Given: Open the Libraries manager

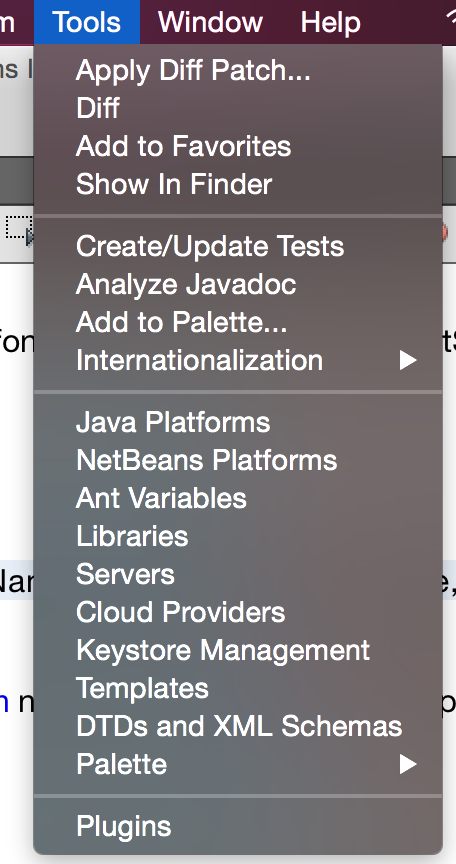Looking at the screenshot, I should (x=238, y=536).
